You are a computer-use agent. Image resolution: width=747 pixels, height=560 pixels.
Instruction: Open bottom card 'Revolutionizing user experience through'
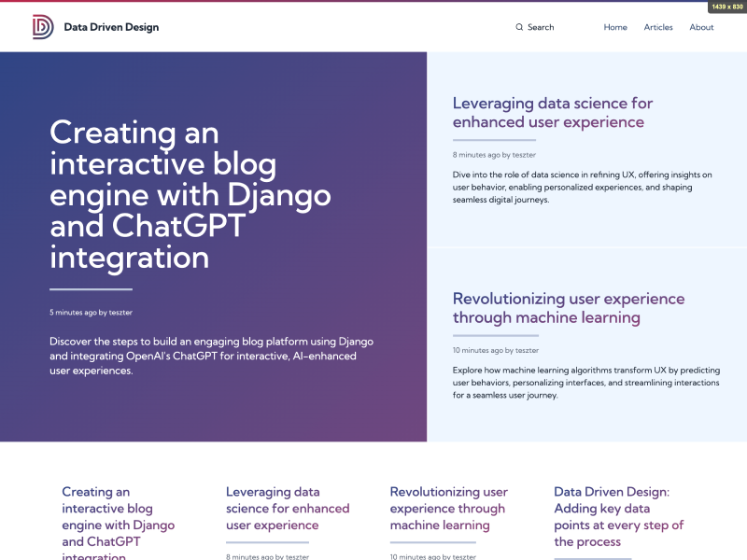coord(449,508)
